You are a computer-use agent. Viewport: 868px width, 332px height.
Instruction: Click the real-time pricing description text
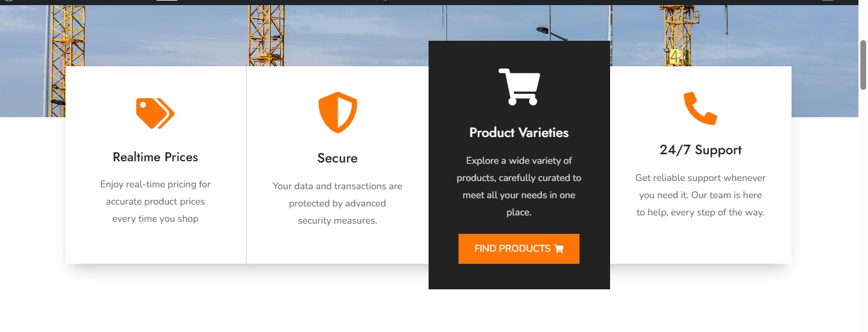pyautogui.click(x=155, y=201)
